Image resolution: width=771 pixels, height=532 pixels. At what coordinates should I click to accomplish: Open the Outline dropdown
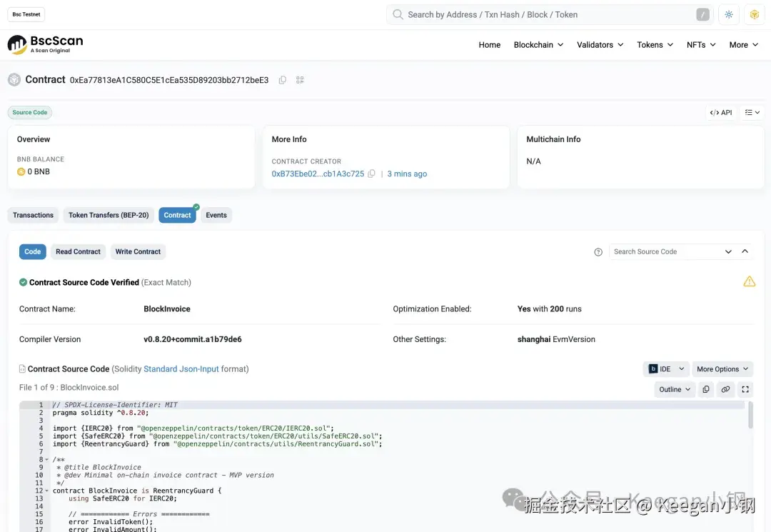pos(675,389)
